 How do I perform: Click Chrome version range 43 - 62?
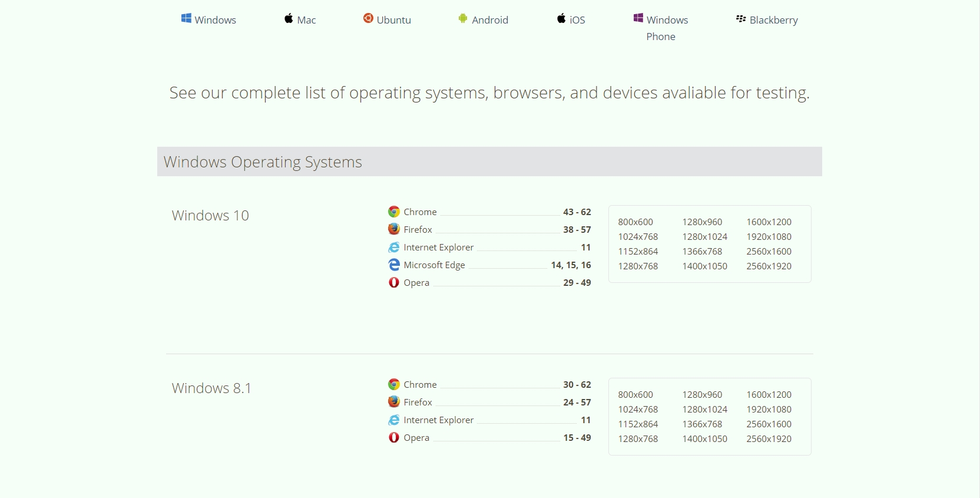pos(577,212)
